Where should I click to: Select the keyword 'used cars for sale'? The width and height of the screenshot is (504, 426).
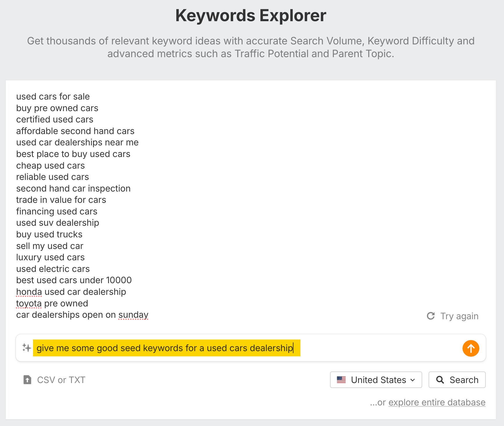53,96
